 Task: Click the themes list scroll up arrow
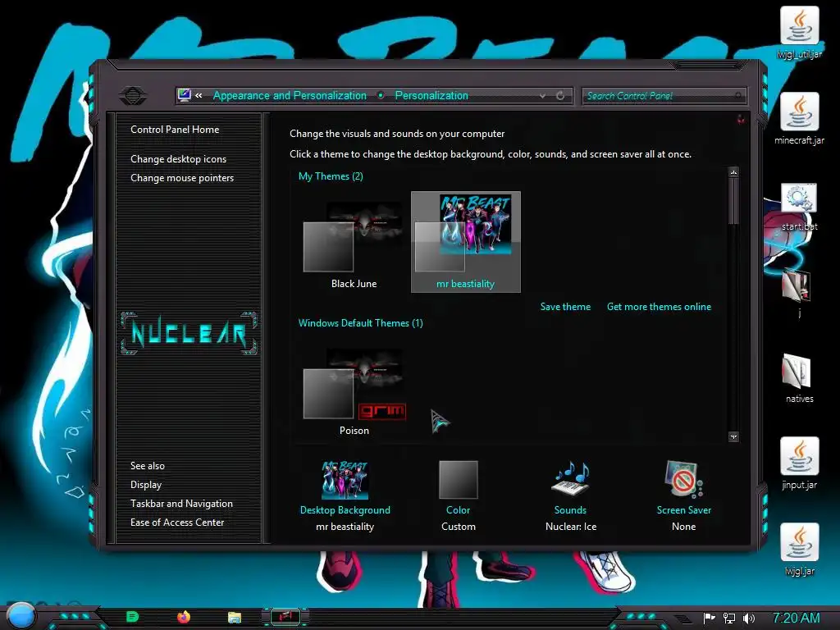tap(733, 172)
